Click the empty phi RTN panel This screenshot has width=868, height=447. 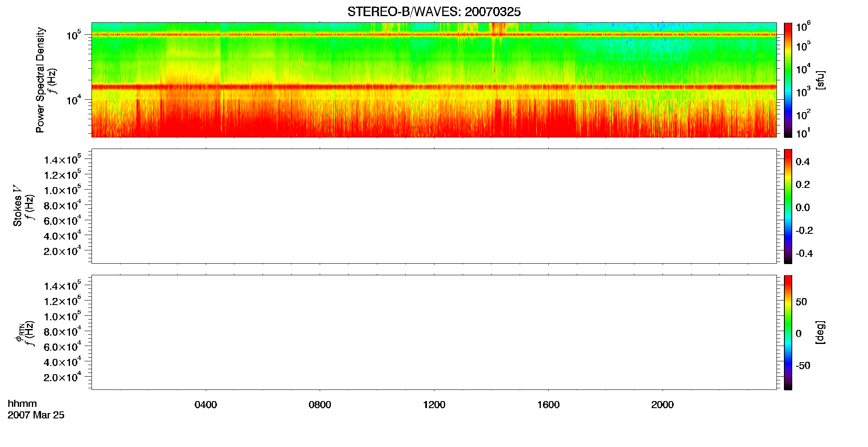pyautogui.click(x=434, y=332)
